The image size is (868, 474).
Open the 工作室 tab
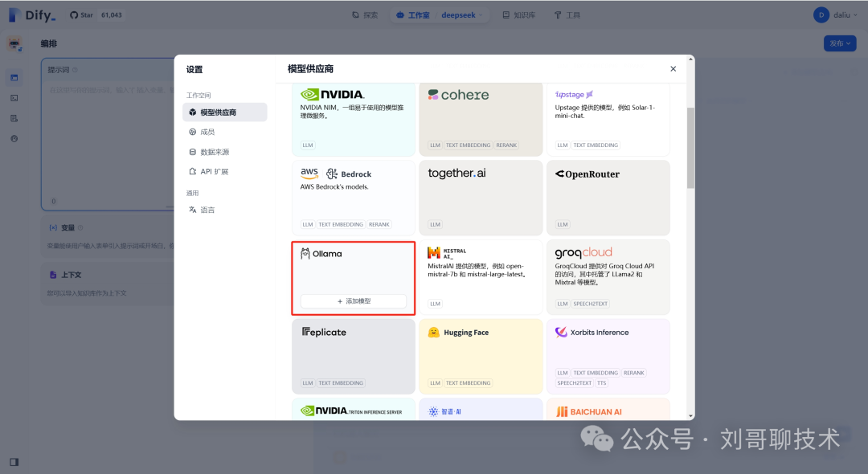413,15
